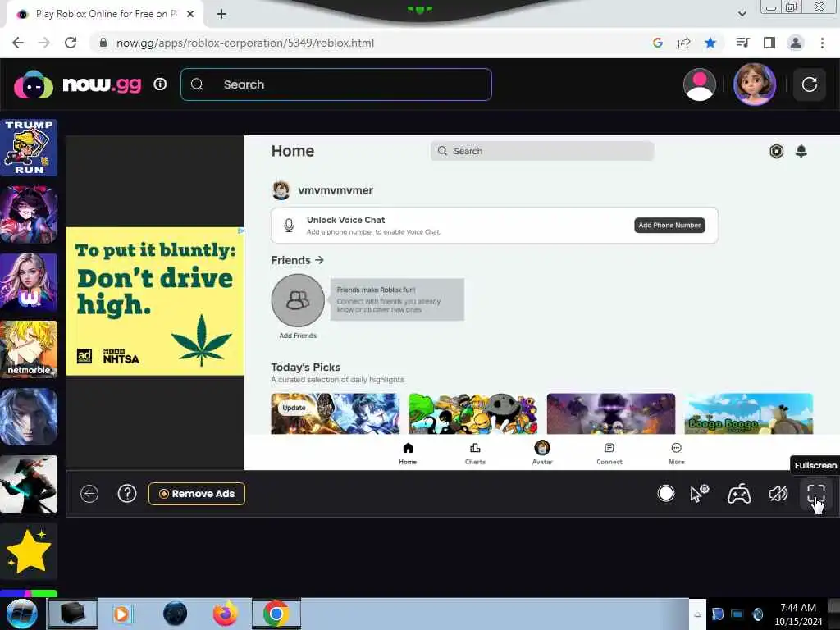The height and width of the screenshot is (630, 840).
Task: Expand the tab search chevron
Action: pos(742,14)
